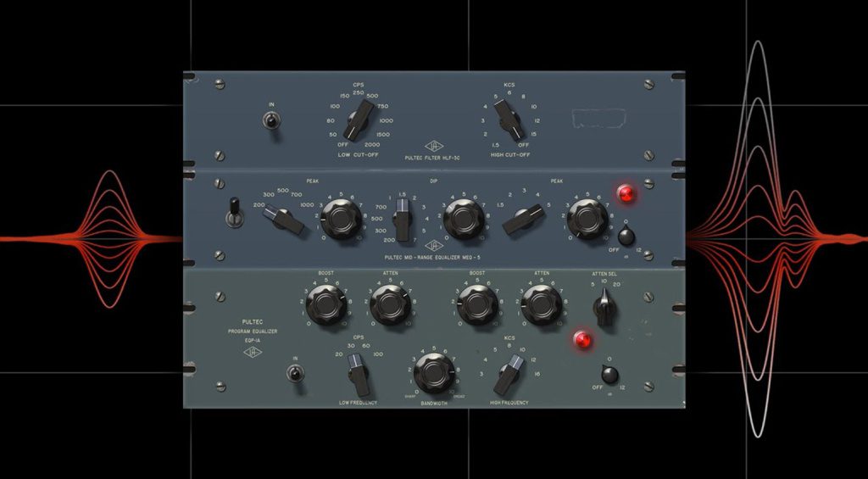This screenshot has height=479, width=868.
Task: Select OFF on the Low Cut-Off dial
Action: [343, 144]
